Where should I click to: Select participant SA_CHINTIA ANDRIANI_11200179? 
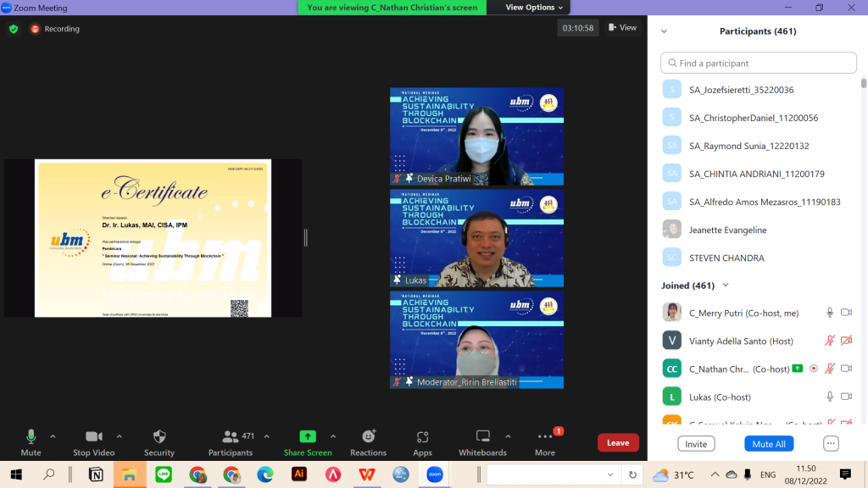[759, 174]
